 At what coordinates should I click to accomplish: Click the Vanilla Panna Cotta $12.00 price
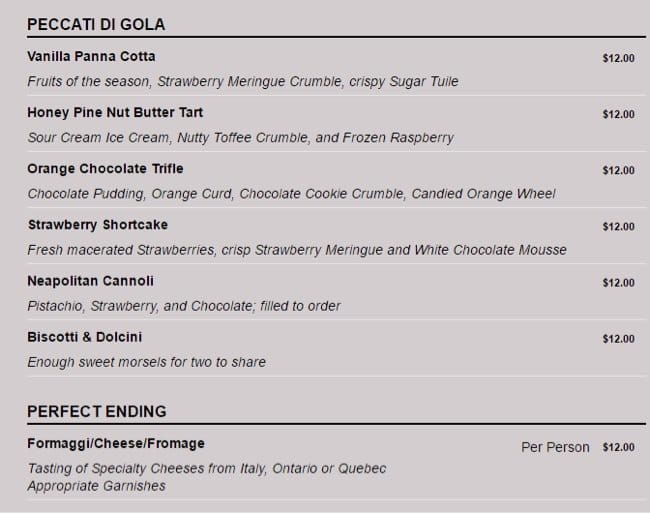pyautogui.click(x=618, y=58)
